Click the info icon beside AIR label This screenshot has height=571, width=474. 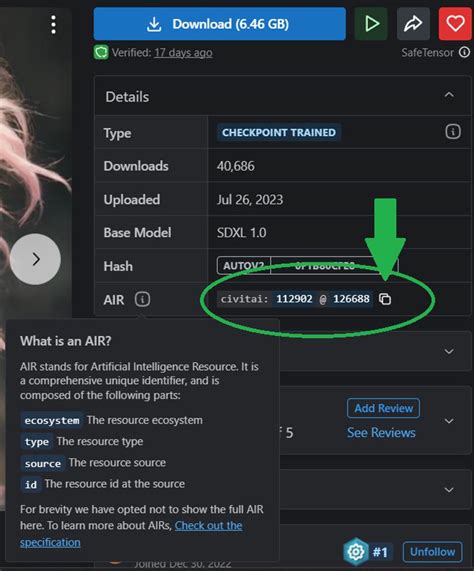click(x=142, y=299)
